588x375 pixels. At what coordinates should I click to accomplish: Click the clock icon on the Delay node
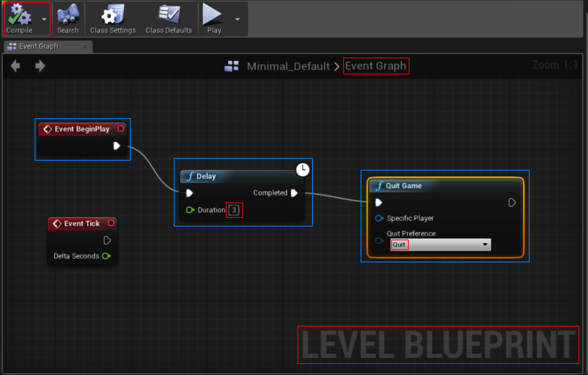pos(303,170)
